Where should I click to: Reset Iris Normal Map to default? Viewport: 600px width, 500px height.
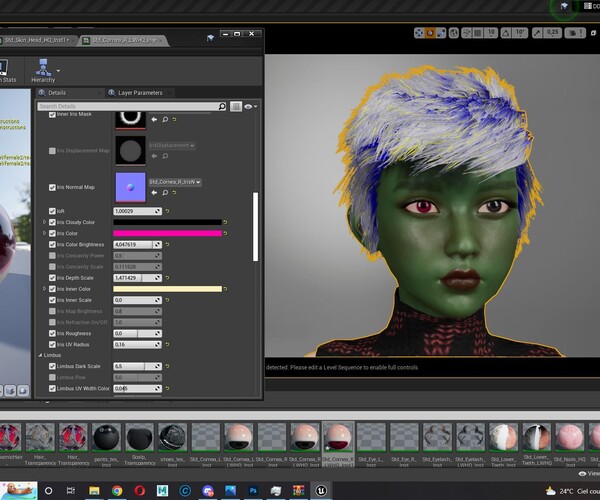pos(174,192)
